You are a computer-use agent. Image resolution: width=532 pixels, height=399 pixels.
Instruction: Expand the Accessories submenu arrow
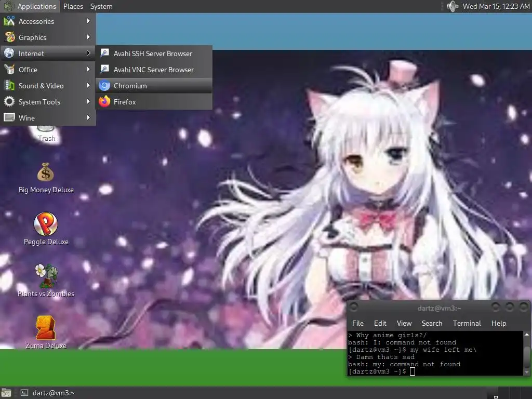pos(88,21)
